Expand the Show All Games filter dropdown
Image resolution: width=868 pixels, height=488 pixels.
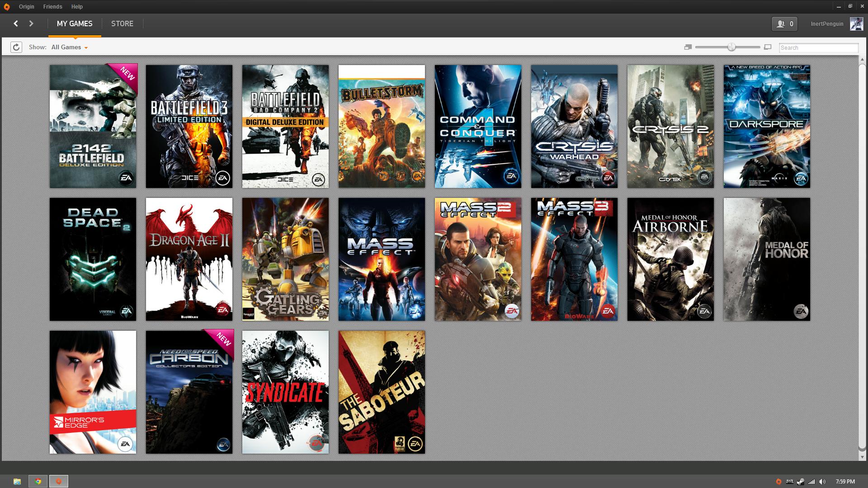point(70,47)
